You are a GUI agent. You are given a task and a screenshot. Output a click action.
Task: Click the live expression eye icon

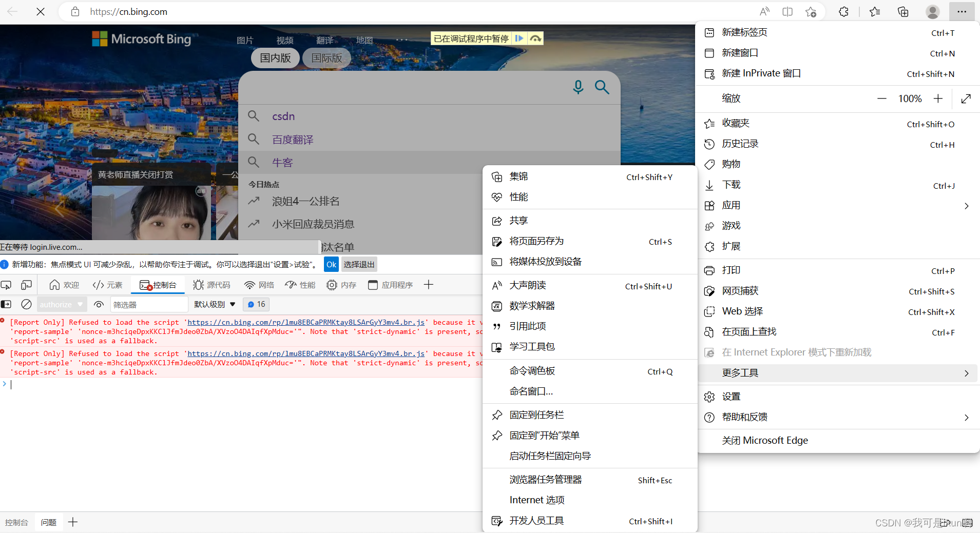pyautogui.click(x=99, y=304)
